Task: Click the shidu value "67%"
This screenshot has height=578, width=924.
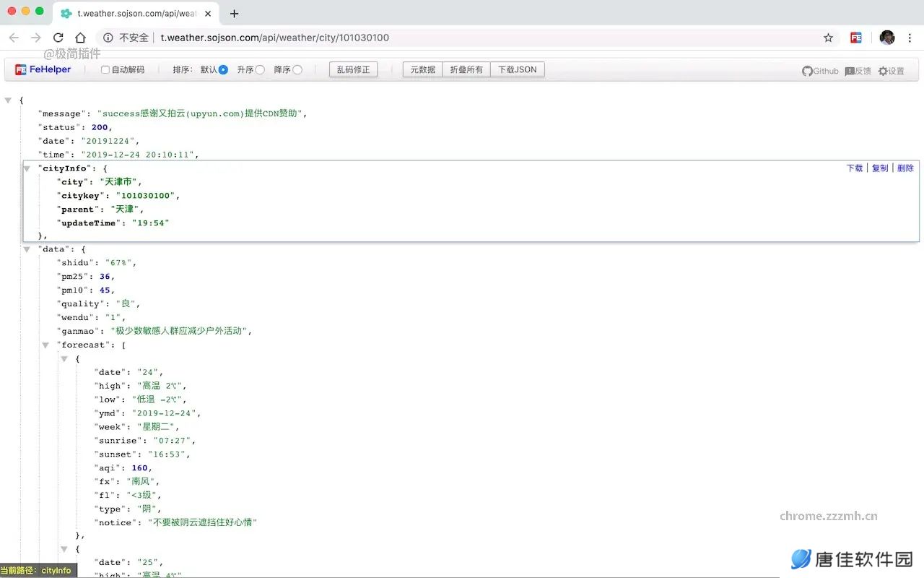Action: 118,263
